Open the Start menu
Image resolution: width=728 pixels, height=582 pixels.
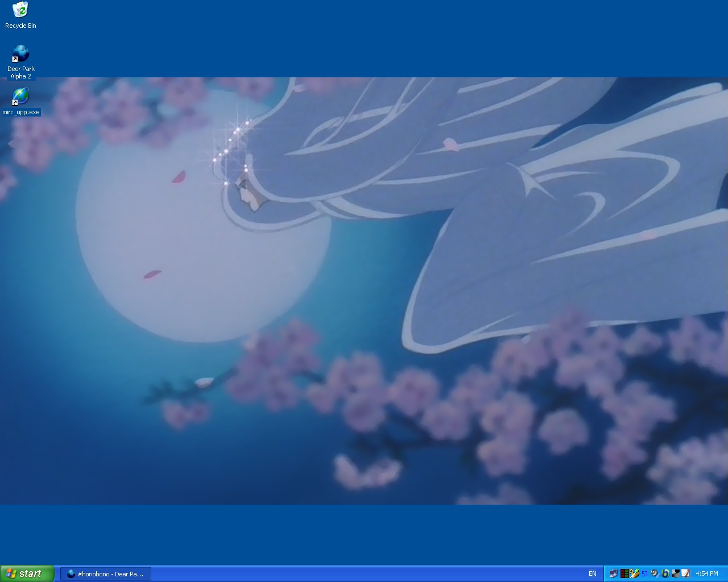click(27, 573)
